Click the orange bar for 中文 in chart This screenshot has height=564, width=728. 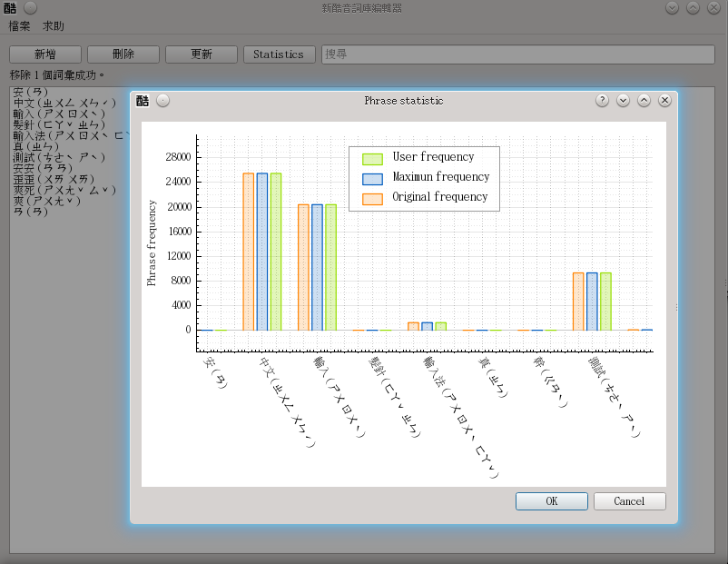(x=249, y=252)
